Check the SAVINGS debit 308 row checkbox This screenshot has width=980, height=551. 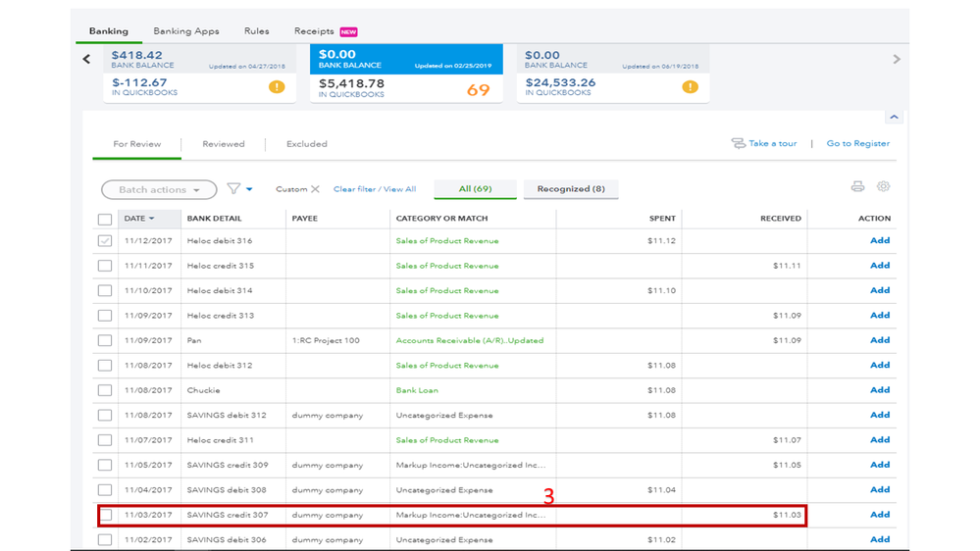[x=105, y=490]
